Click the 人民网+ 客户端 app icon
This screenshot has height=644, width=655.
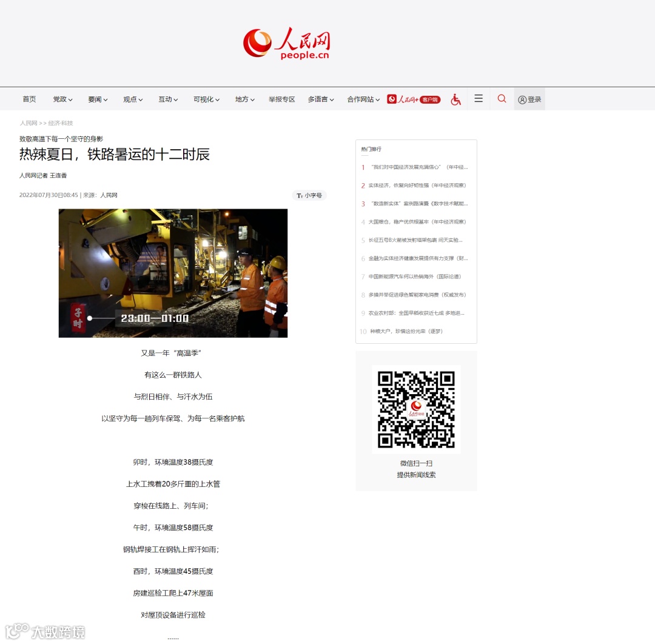click(414, 99)
